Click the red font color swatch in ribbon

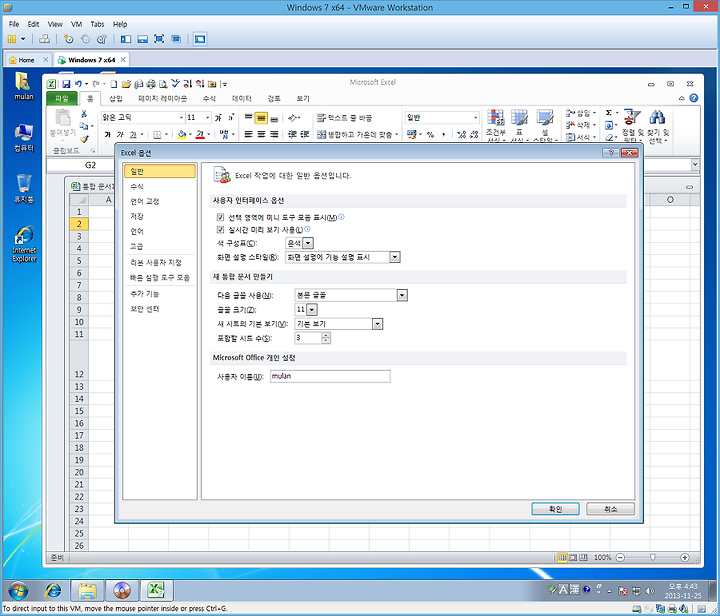(200, 134)
